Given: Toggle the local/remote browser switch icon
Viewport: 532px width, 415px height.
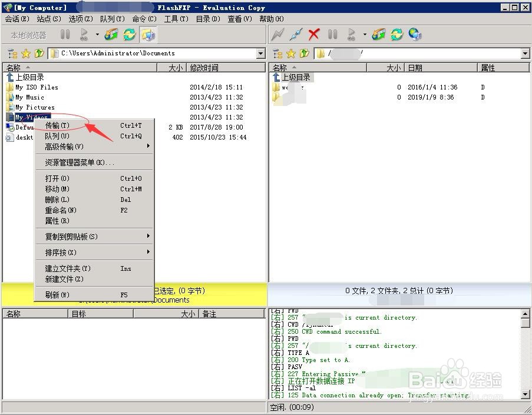Looking at the screenshot, I should (x=148, y=34).
